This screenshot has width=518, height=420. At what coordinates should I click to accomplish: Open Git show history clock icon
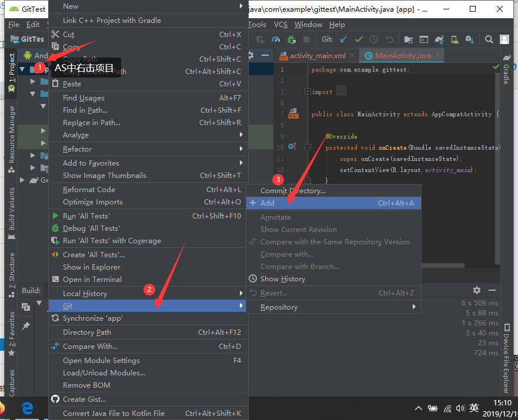374,39
